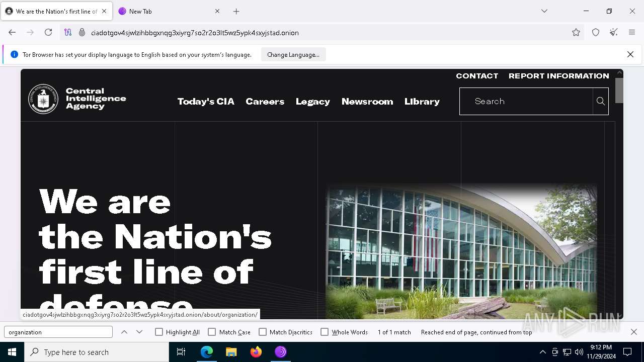Screen dimensions: 644x362
Task: Reload the current page
Action: 48,32
